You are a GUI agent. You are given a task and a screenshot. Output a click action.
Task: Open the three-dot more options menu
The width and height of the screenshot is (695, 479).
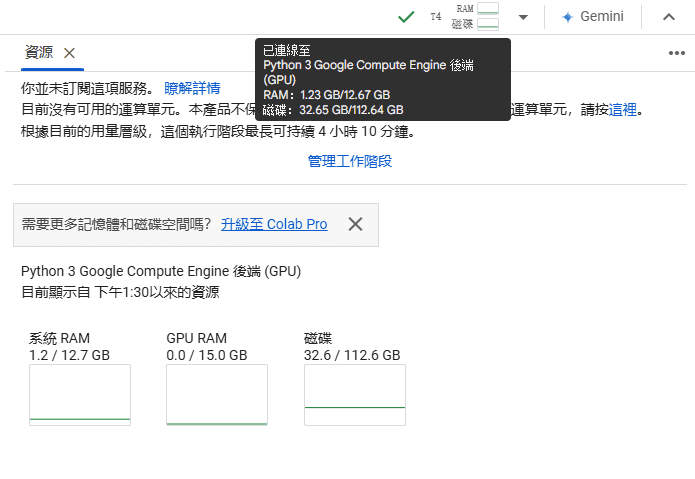(x=676, y=53)
